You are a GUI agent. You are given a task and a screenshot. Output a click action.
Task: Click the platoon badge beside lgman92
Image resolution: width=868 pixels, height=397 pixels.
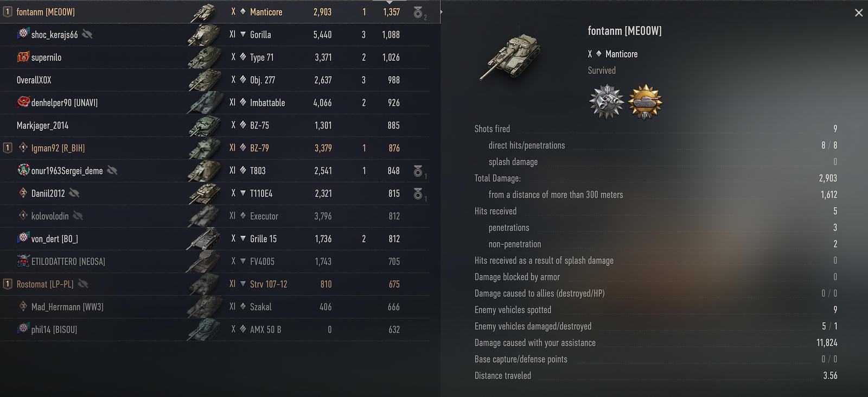point(8,148)
